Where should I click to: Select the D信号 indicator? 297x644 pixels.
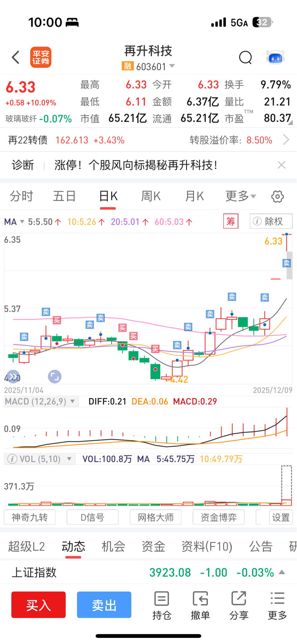pyautogui.click(x=92, y=517)
